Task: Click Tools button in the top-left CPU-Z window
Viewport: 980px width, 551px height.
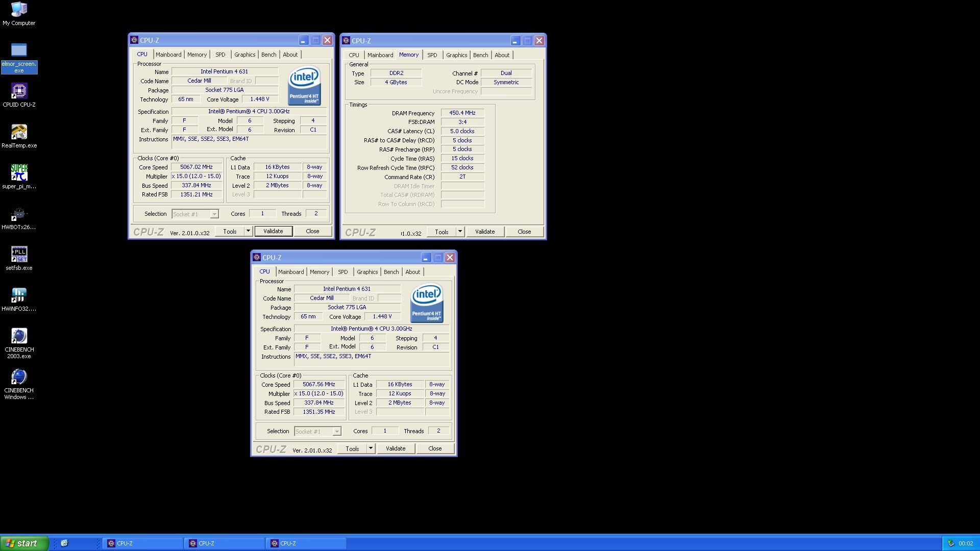Action: pyautogui.click(x=230, y=231)
